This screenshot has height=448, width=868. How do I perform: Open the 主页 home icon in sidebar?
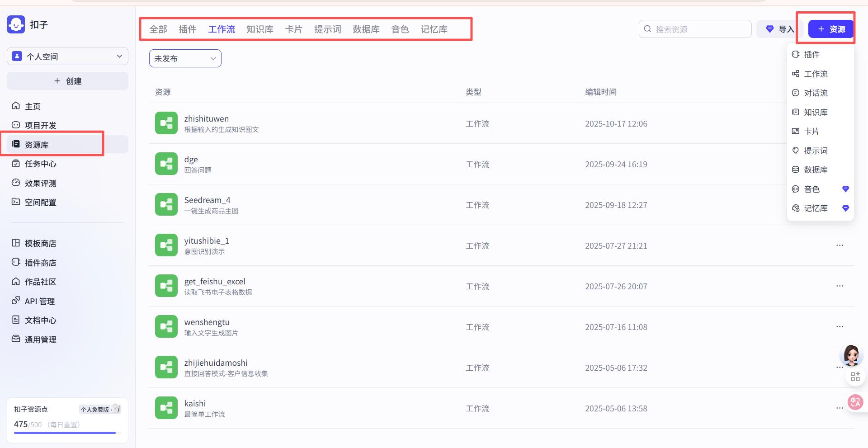click(16, 106)
